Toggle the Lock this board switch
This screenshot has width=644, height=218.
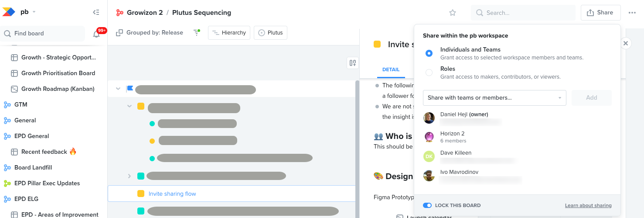[x=427, y=205]
